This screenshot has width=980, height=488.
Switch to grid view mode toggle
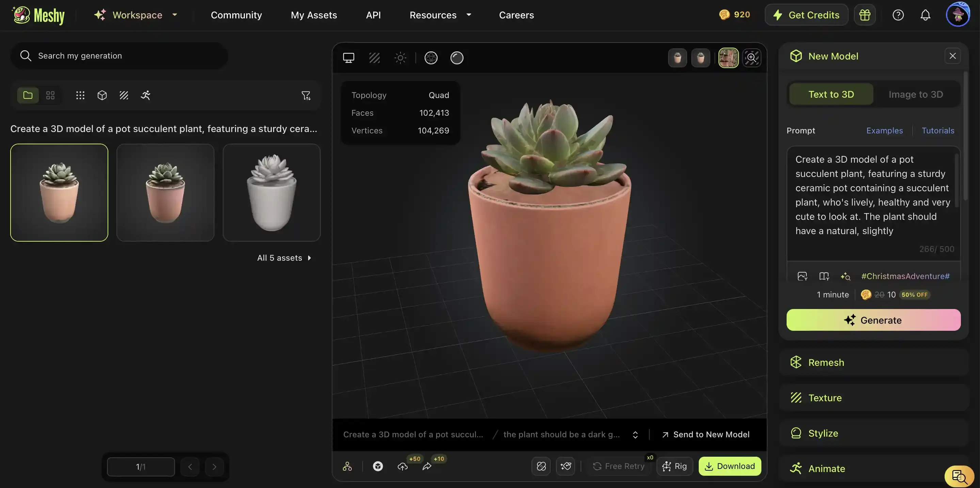(x=50, y=95)
